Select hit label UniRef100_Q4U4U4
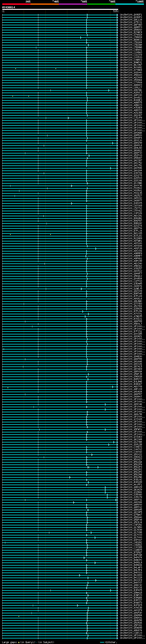Viewport: 146px width, 644px height. [x=131, y=392]
